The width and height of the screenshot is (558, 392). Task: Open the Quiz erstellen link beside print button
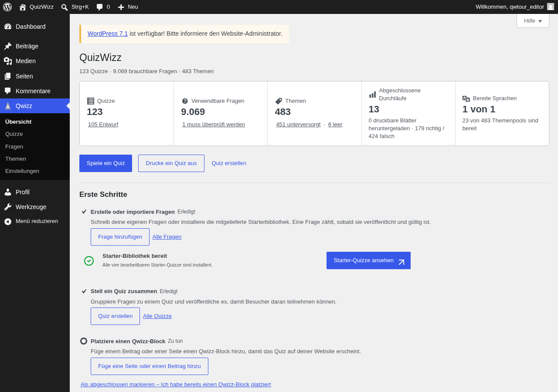pyautogui.click(x=229, y=163)
